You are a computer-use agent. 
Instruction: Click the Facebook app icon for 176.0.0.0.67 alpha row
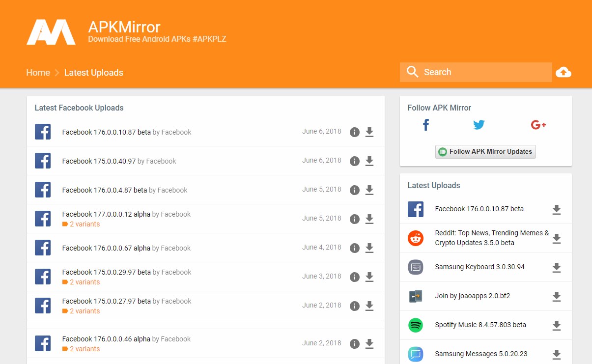(x=43, y=248)
